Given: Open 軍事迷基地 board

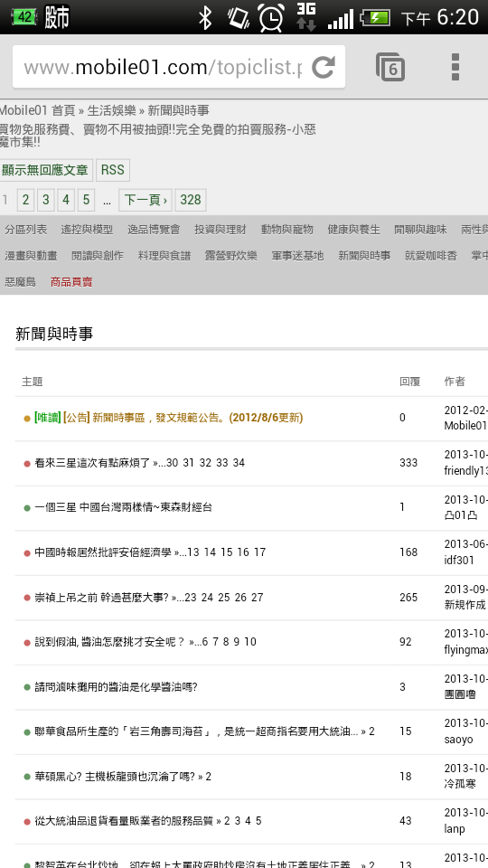Looking at the screenshot, I should pyautogui.click(x=297, y=256).
